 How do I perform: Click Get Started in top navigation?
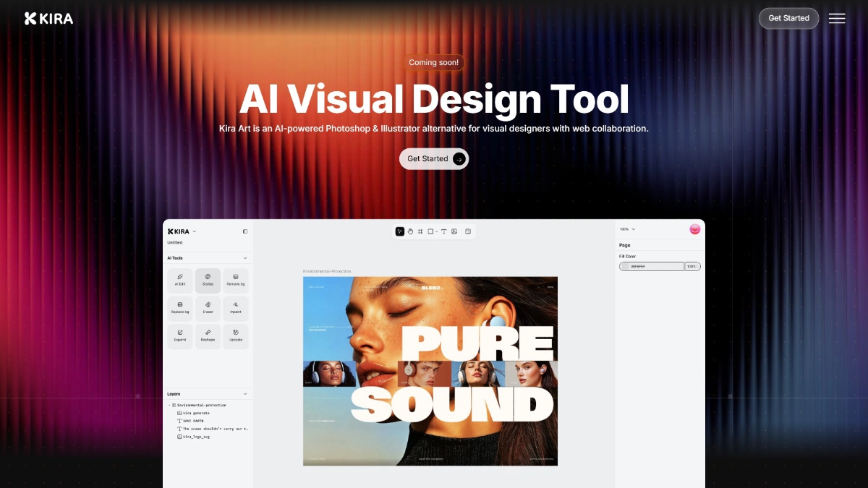pyautogui.click(x=788, y=19)
